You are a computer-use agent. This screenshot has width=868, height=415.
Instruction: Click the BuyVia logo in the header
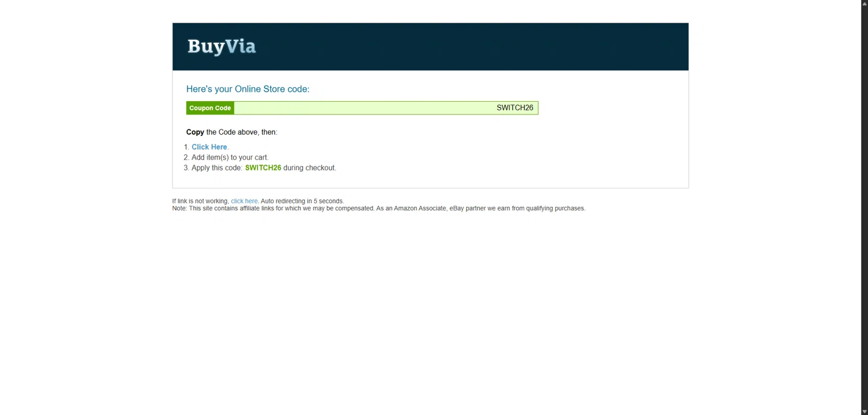point(222,46)
